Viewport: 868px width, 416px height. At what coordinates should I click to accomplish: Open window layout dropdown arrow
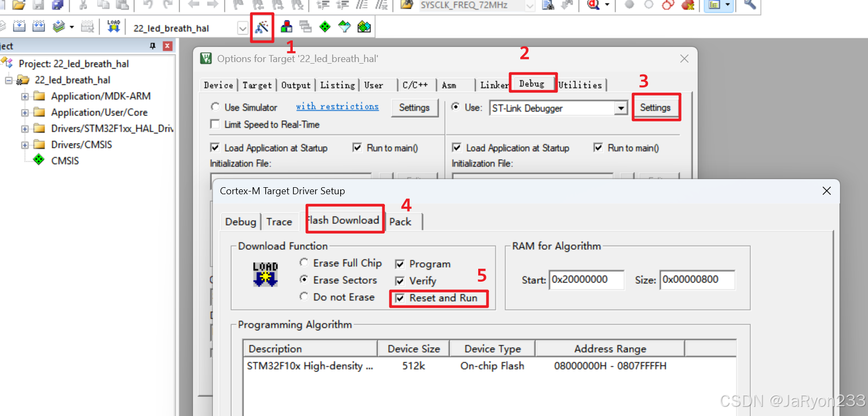pyautogui.click(x=727, y=5)
